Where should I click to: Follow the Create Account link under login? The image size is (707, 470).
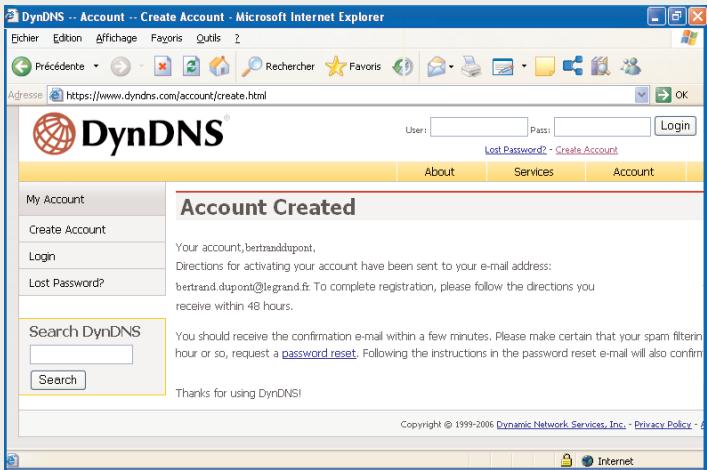tap(586, 150)
